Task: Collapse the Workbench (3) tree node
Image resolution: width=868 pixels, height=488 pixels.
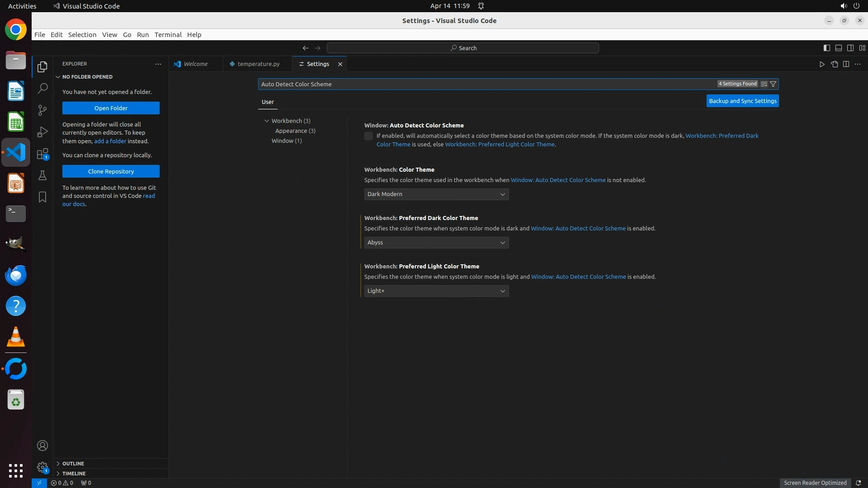Action: 267,121
